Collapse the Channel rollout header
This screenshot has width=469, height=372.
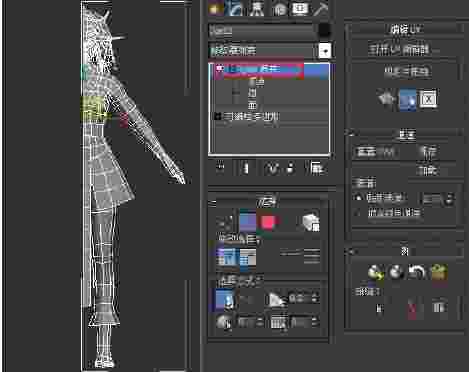(405, 134)
